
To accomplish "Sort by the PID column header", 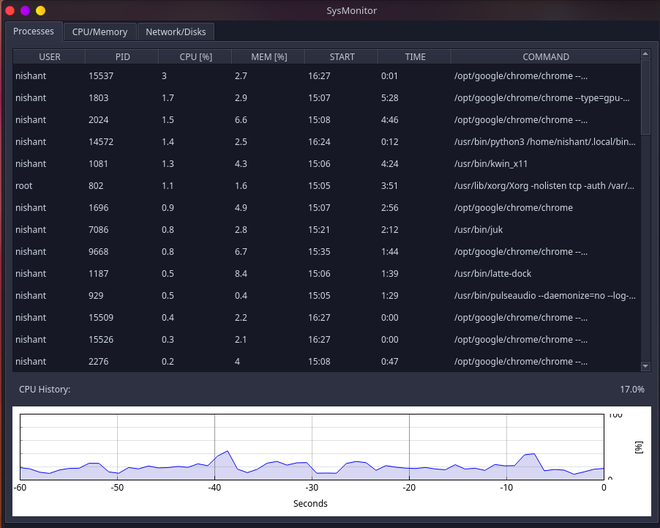I will pyautogui.click(x=122, y=57).
